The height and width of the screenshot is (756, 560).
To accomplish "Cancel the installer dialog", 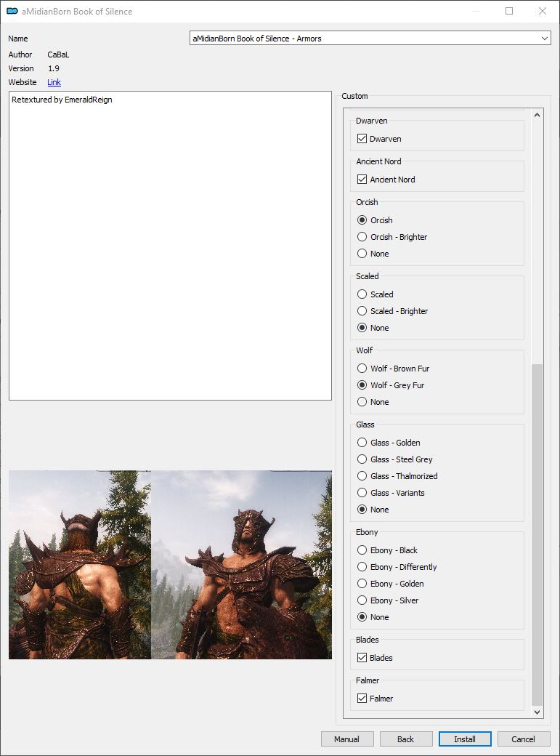I will (x=524, y=739).
